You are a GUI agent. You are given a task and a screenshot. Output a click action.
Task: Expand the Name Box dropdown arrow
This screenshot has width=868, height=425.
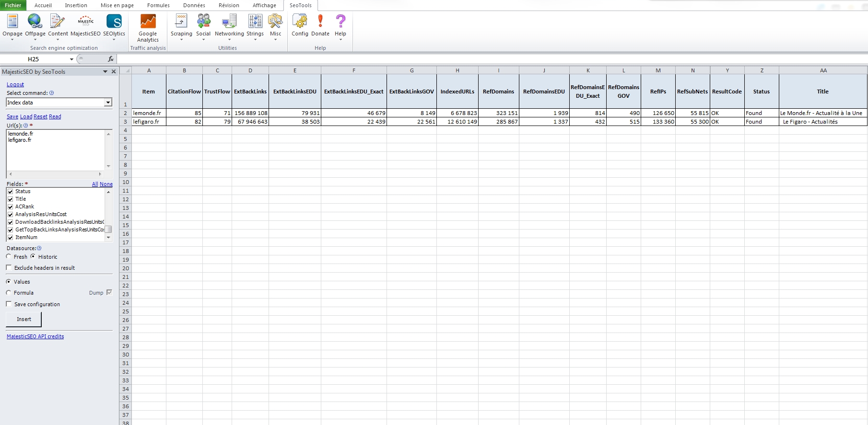tap(71, 59)
